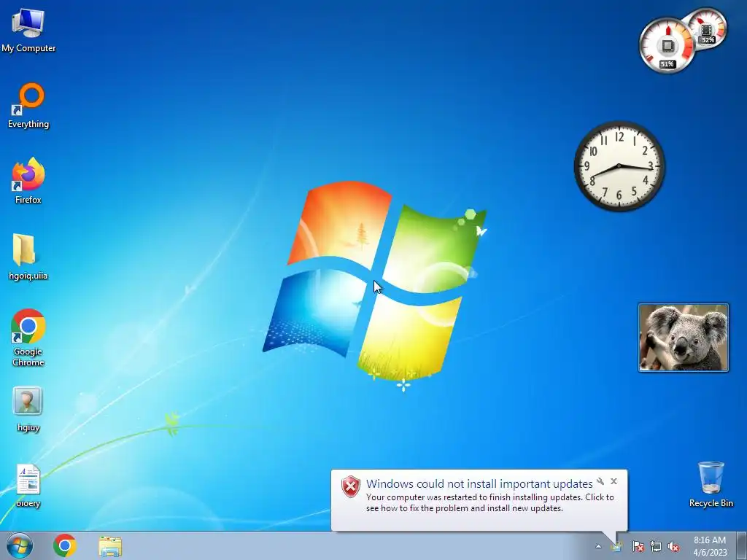The image size is (747, 560).
Task: Click the Windows Update tray icon
Action: tap(617, 546)
